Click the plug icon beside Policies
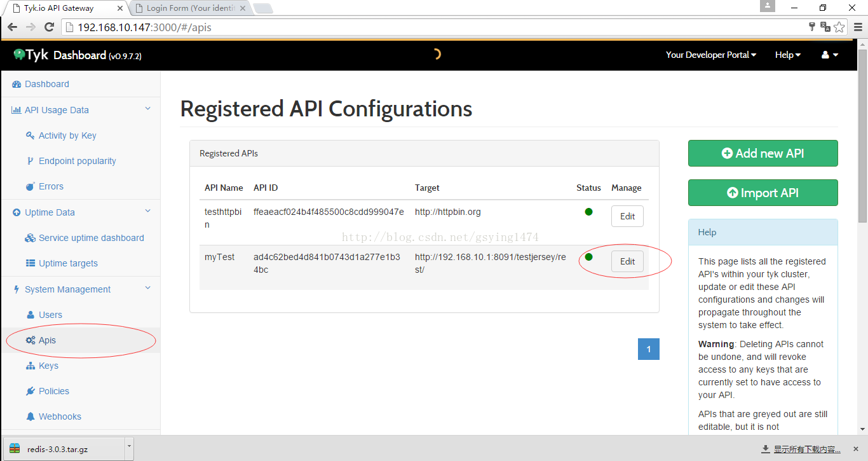Viewport: 868px width, 461px height. click(30, 391)
